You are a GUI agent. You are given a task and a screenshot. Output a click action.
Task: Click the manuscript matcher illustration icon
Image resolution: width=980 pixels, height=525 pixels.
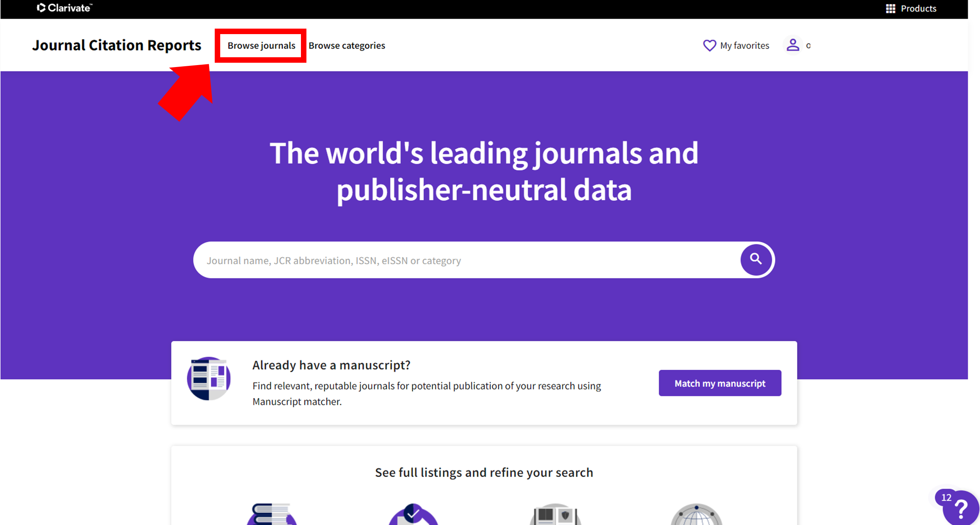pos(208,378)
